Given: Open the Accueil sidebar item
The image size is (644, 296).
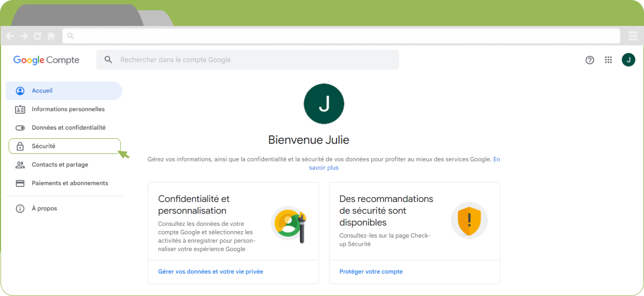Looking at the screenshot, I should pos(64,91).
